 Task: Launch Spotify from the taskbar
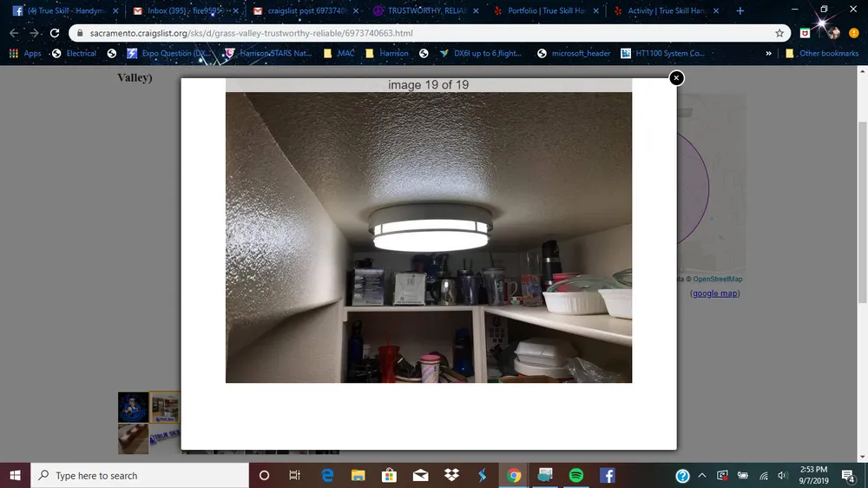pos(575,475)
